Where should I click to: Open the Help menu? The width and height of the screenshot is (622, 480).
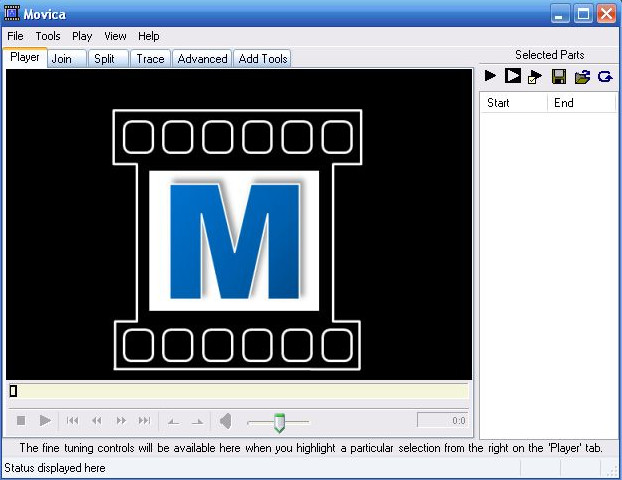pyautogui.click(x=149, y=36)
